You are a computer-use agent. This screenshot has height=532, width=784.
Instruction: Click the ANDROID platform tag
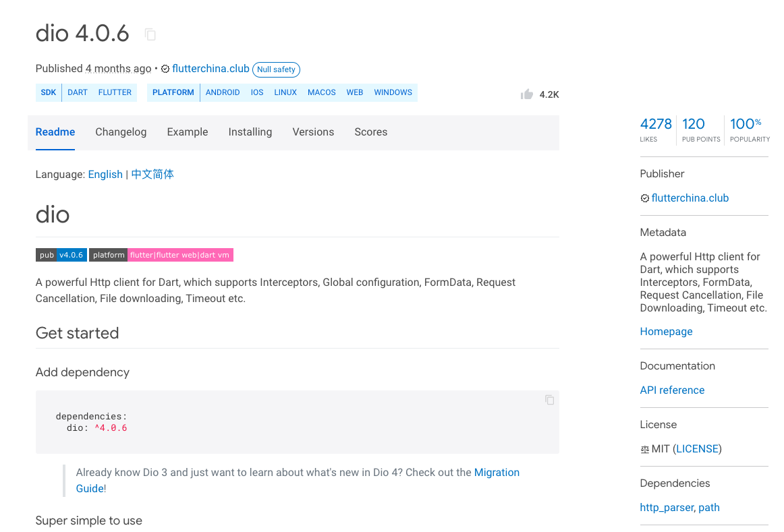[x=223, y=92]
